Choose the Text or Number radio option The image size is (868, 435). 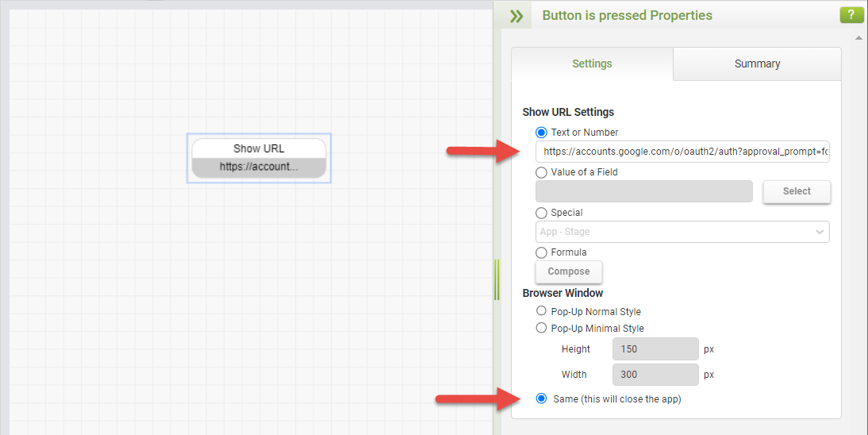click(x=541, y=133)
